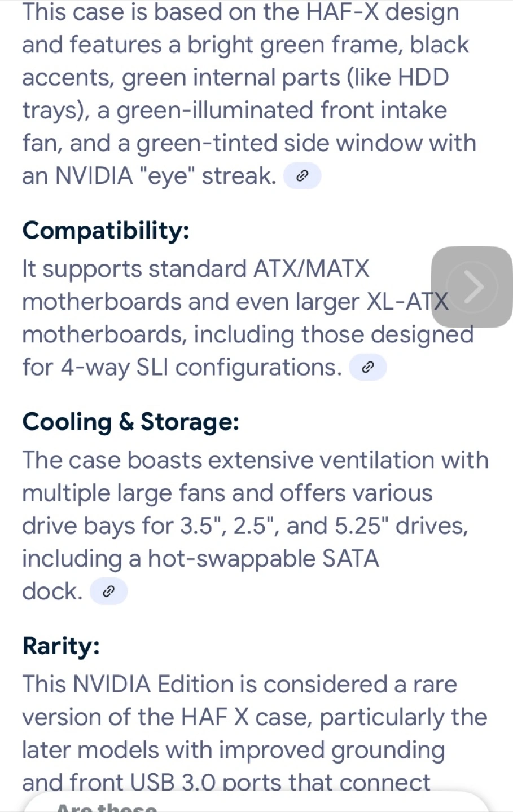Tap the text ATX/MATX in Compatibility section
Screen dimensions: 513x812
click(311, 269)
